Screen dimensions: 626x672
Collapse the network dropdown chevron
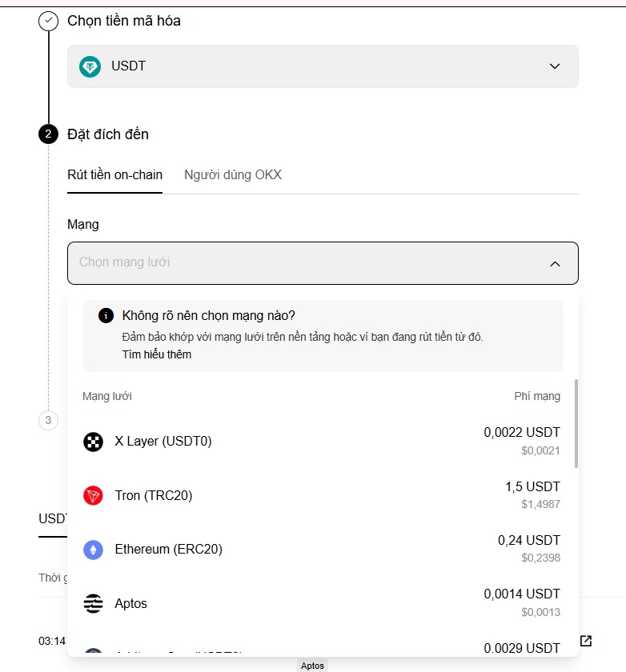(x=555, y=263)
